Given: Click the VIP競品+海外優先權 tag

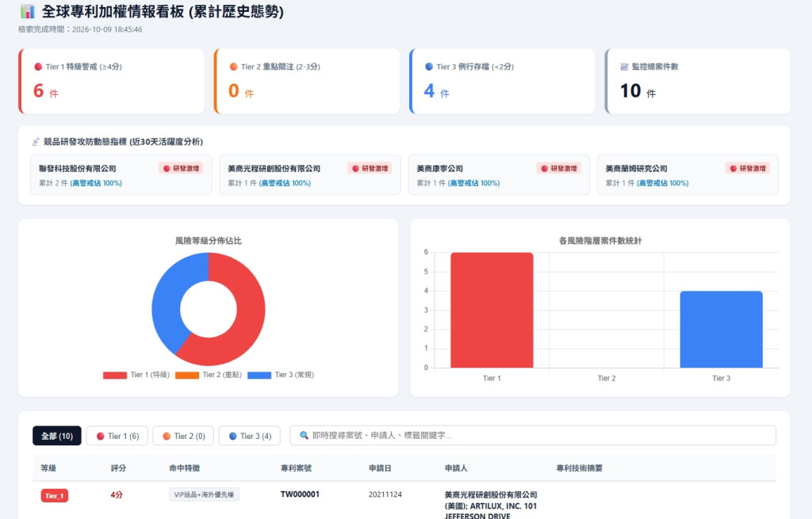Looking at the screenshot, I should point(204,494).
